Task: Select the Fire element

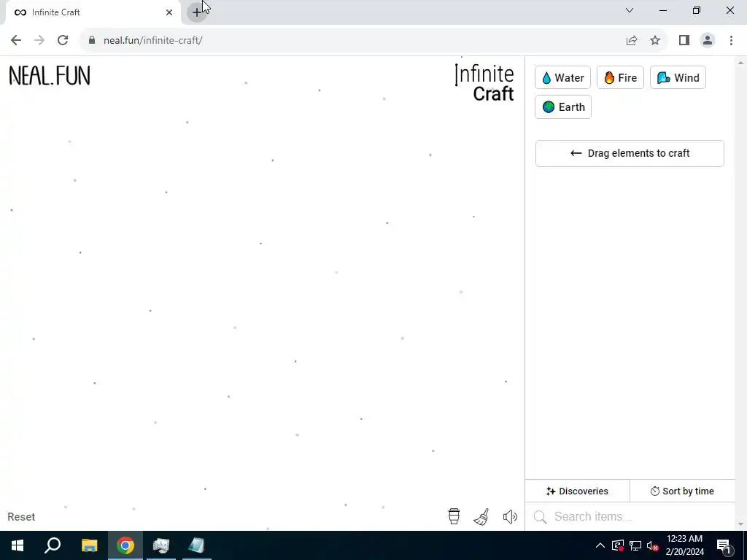Action: (x=620, y=77)
